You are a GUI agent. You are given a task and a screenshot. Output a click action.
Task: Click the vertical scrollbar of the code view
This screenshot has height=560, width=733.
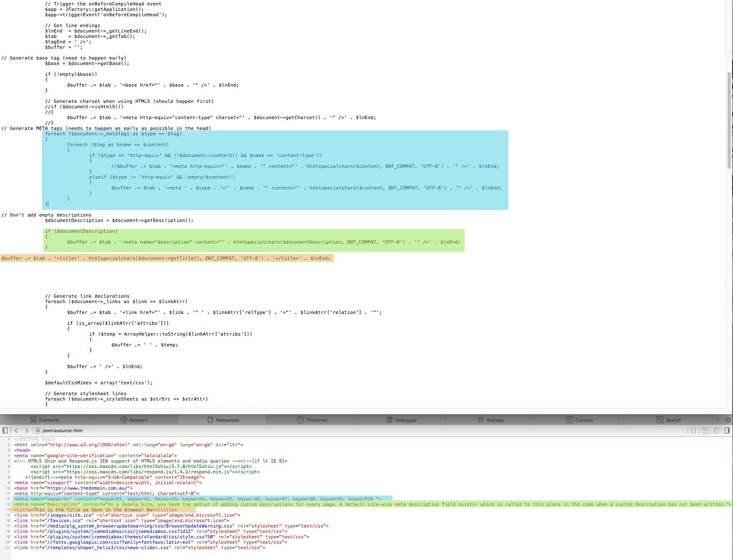pyautogui.click(x=729, y=120)
